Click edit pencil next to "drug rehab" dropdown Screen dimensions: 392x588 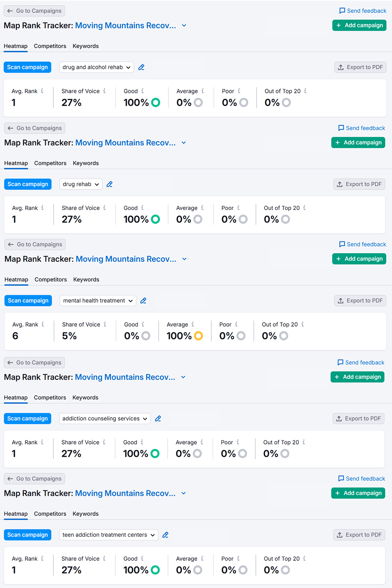click(x=110, y=184)
